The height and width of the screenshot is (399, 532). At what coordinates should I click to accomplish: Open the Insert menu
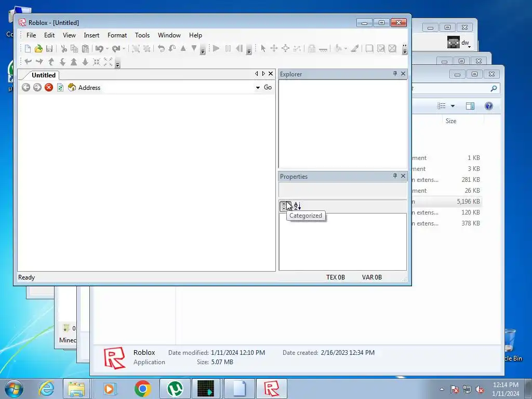(91, 35)
